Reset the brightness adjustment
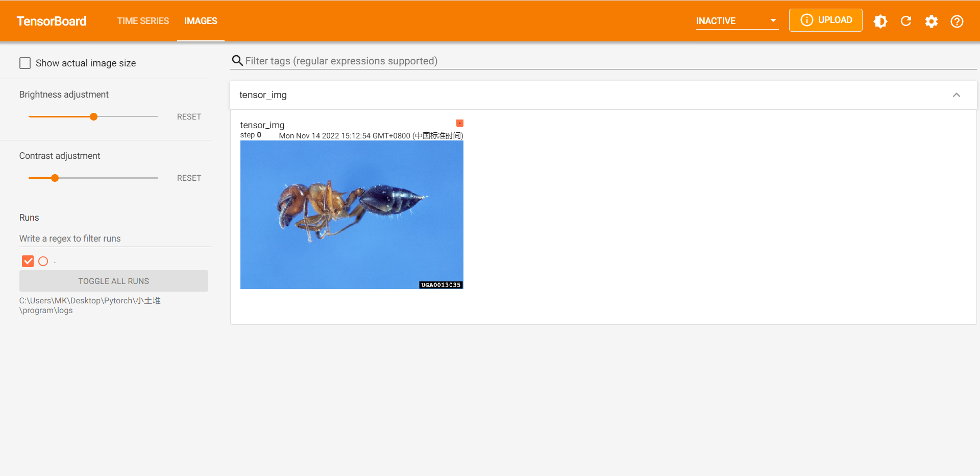This screenshot has width=980, height=476. 189,116
